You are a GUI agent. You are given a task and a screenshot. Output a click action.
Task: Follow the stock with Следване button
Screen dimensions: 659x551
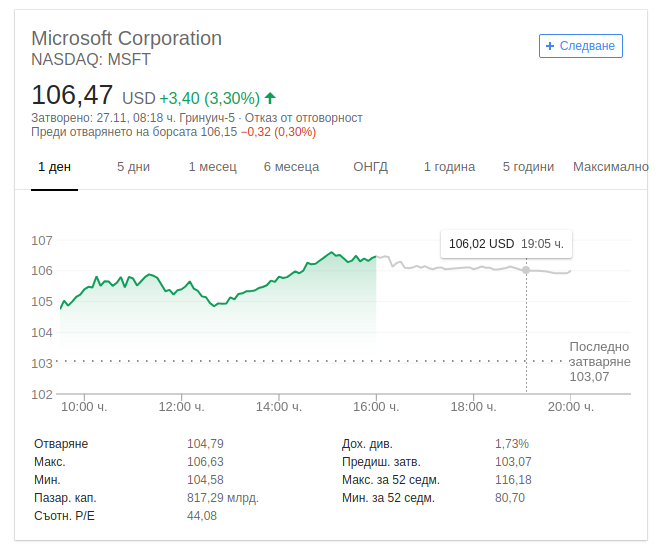click(x=581, y=46)
